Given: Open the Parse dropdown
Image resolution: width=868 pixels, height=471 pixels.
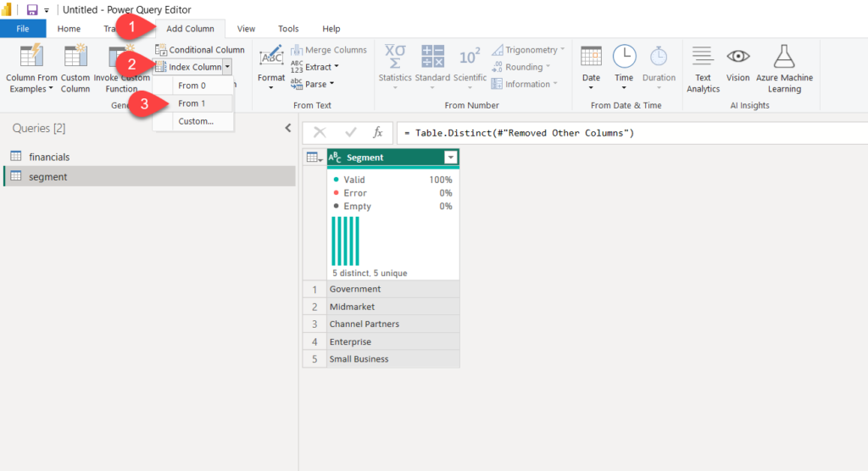Looking at the screenshot, I should [x=313, y=84].
